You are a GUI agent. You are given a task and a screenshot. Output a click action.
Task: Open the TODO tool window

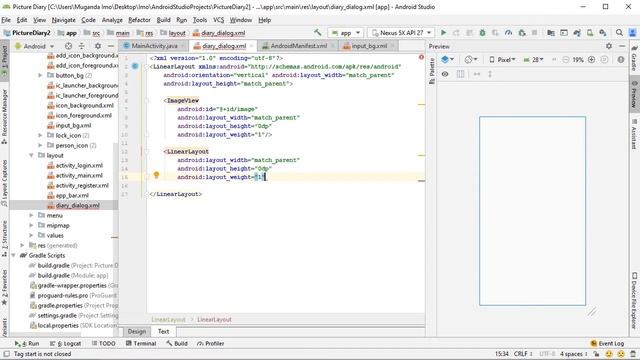pyautogui.click(x=104, y=343)
